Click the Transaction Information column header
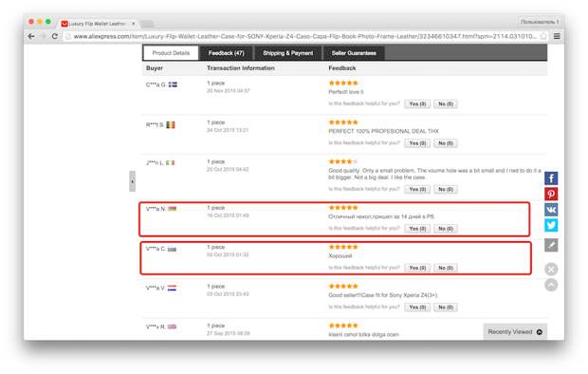Image resolution: width=588 pixels, height=374 pixels. 241,68
